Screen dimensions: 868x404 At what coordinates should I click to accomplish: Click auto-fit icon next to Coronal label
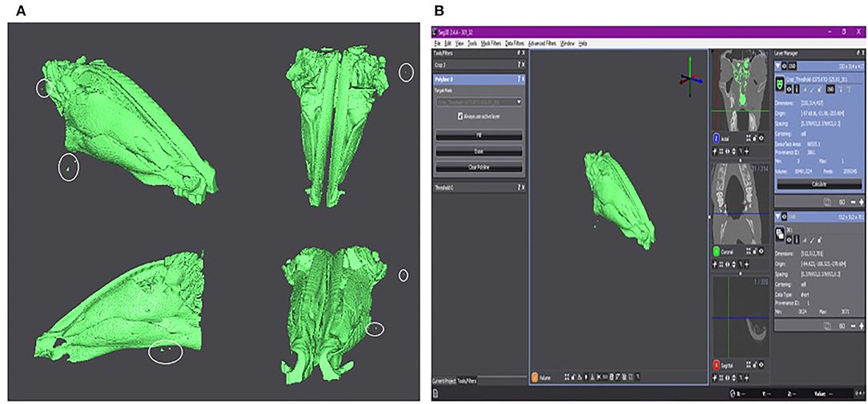[748, 252]
